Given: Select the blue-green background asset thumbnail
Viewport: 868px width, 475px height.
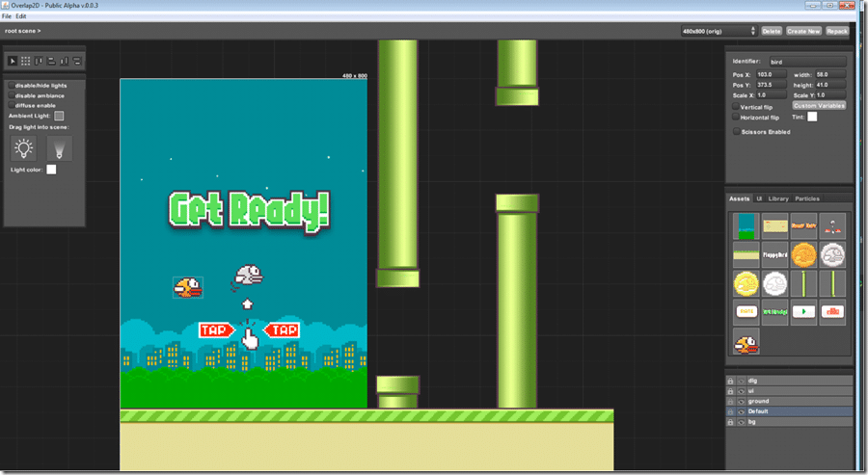Looking at the screenshot, I should coord(746,226).
